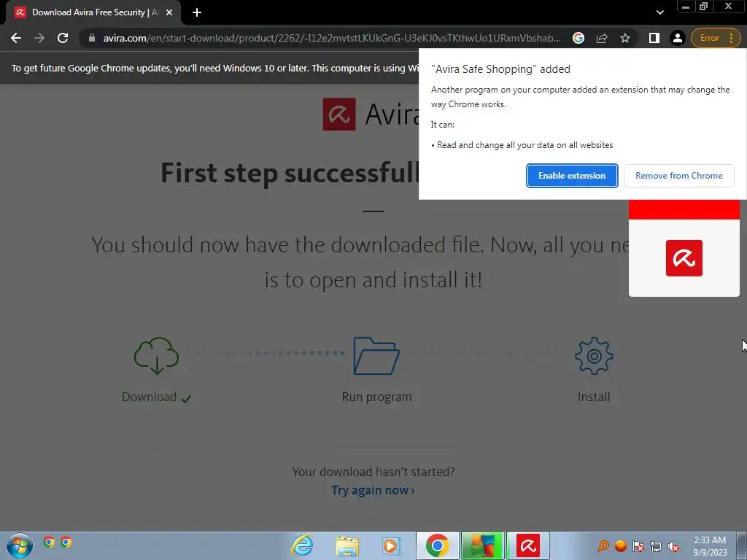Bookmark this tab with star icon
Image resolution: width=747 pixels, height=560 pixels.
pyautogui.click(x=625, y=38)
